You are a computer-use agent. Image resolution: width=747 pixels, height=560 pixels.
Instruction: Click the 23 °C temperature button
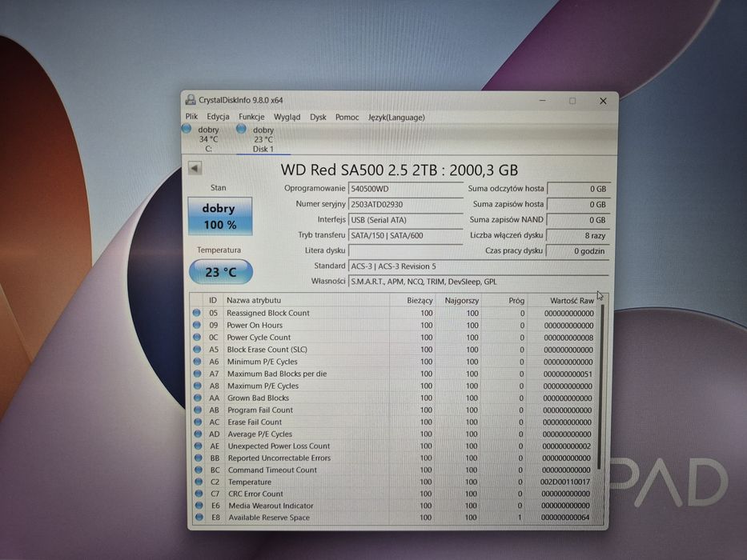[220, 271]
